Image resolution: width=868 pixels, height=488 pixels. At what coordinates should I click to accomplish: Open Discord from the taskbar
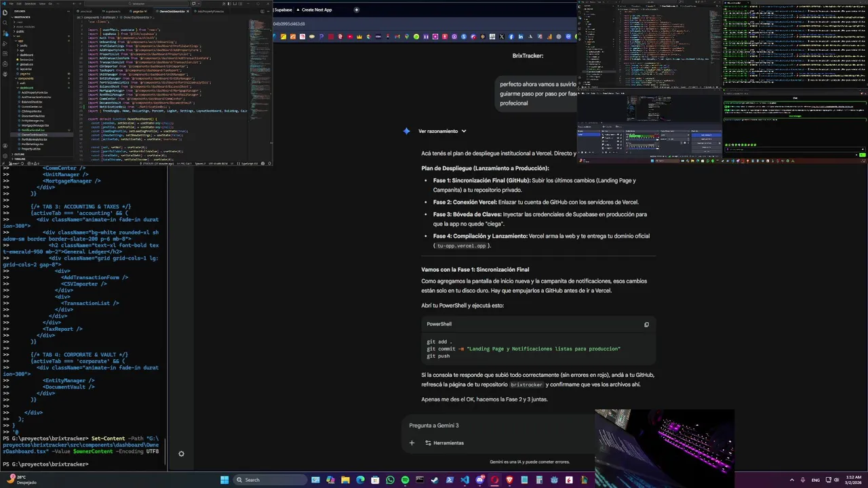click(480, 480)
